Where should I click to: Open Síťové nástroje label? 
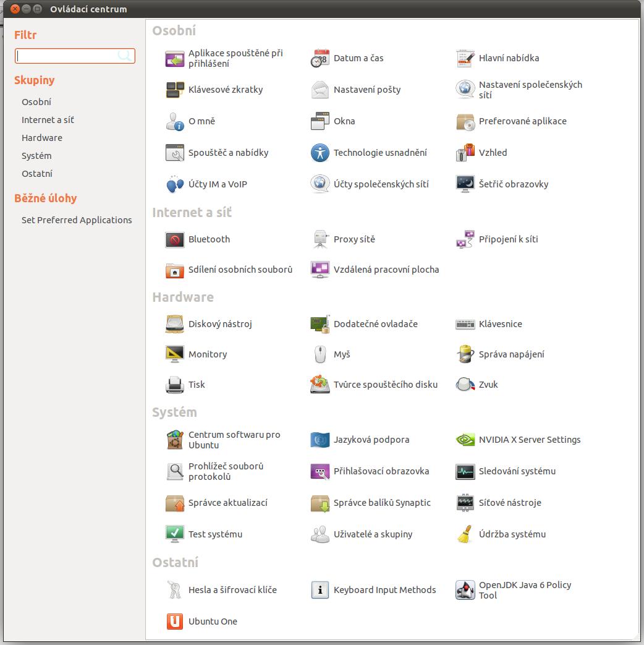pos(510,503)
